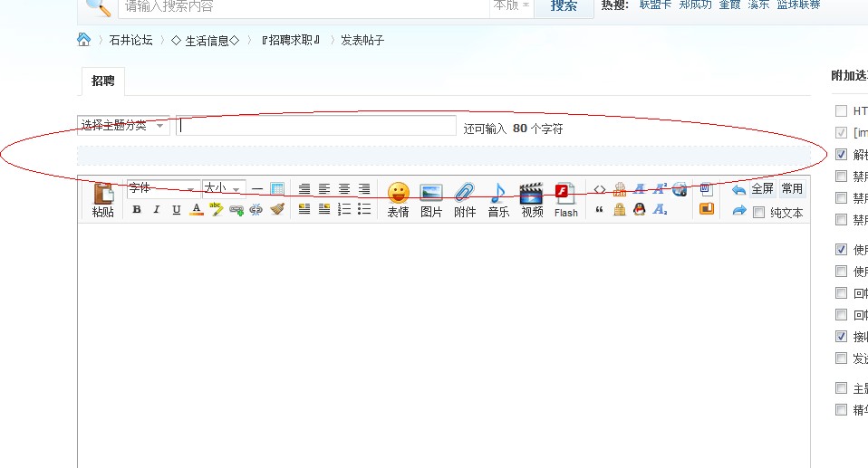This screenshot has width=868, height=468.
Task: Click the 搜索 search button
Action: [x=564, y=6]
